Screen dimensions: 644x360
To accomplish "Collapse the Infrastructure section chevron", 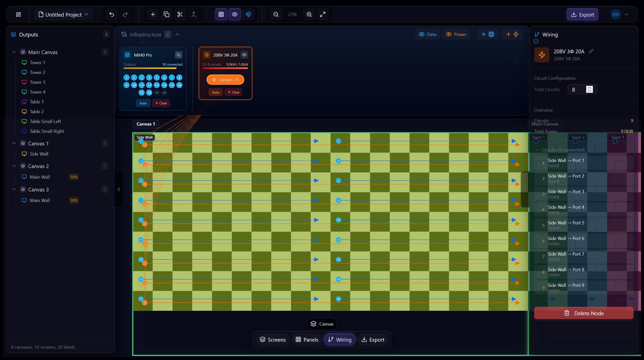I will pyautogui.click(x=178, y=34).
